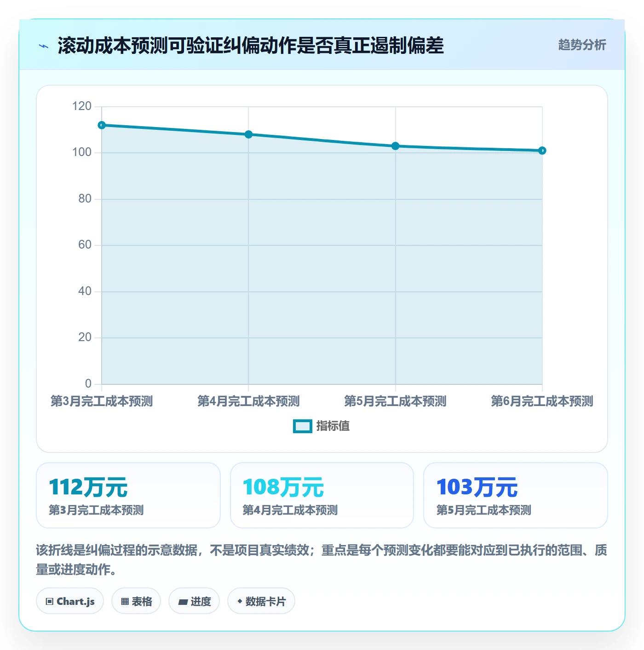The width and height of the screenshot is (644, 650).
Task: Click the 进度 tag chip
Action: tap(194, 601)
